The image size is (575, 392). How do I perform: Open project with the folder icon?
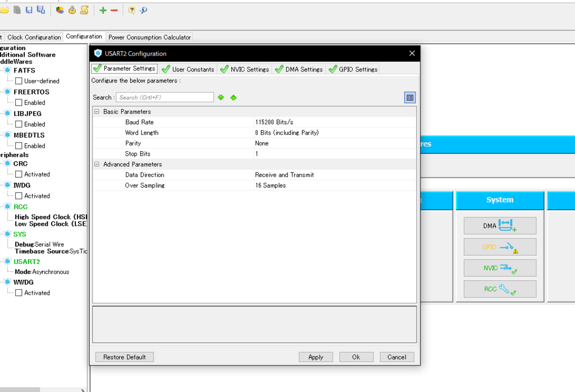pos(4,10)
